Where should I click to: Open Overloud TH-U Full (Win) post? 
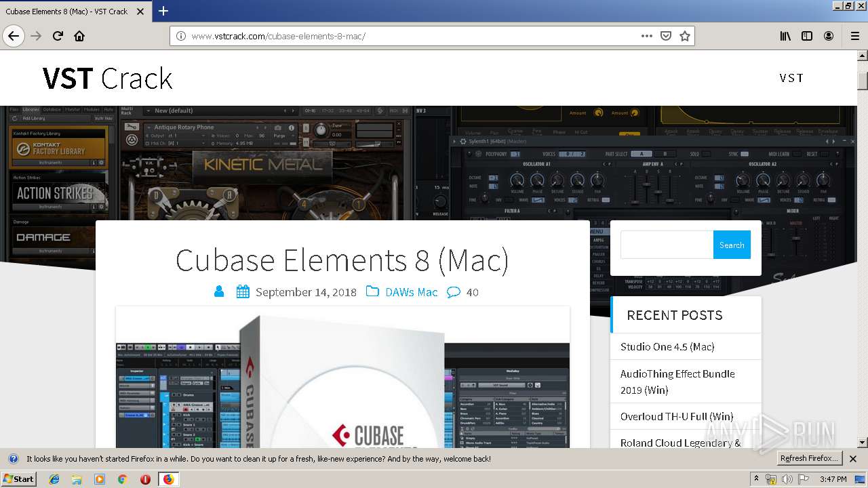tap(677, 416)
